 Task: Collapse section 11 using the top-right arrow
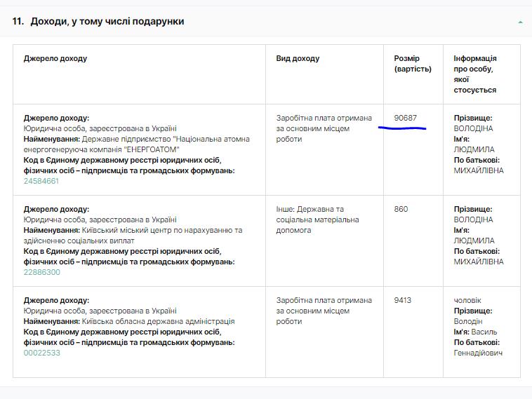(520, 22)
